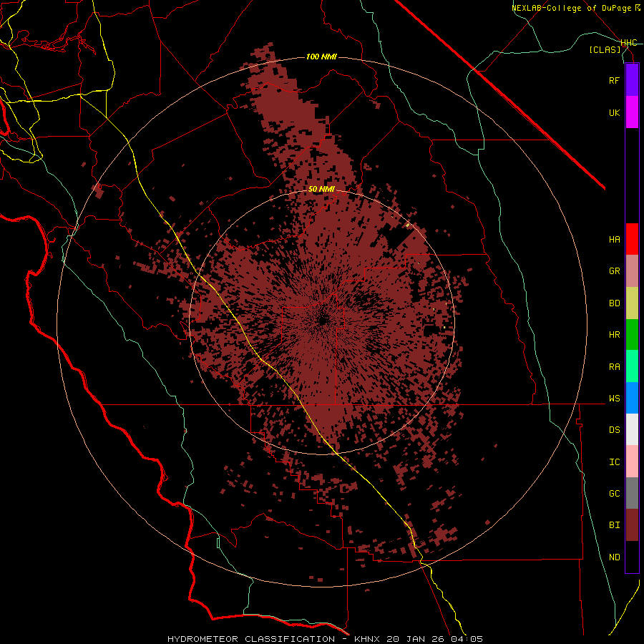
Task: Click the UK magenta legend swatch
Action: (632, 112)
